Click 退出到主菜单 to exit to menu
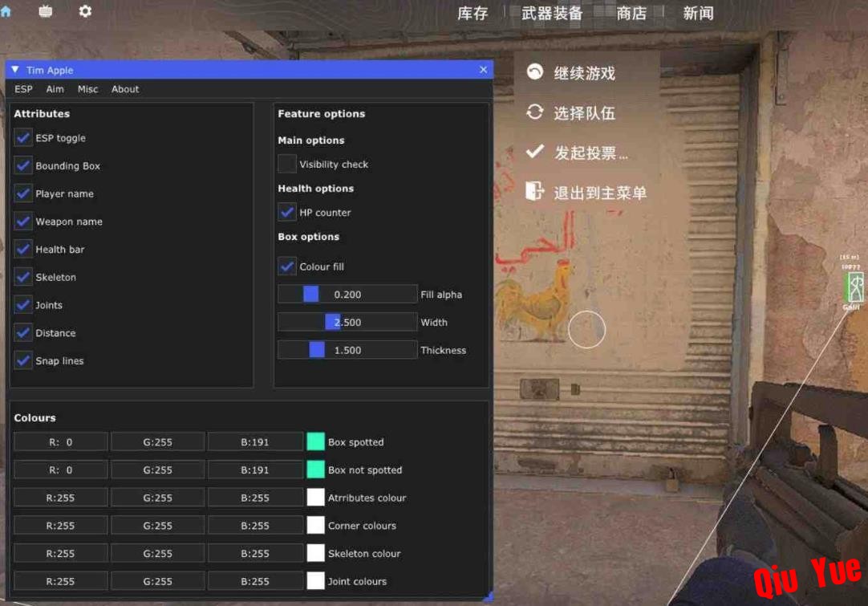This screenshot has height=606, width=868. (x=600, y=192)
